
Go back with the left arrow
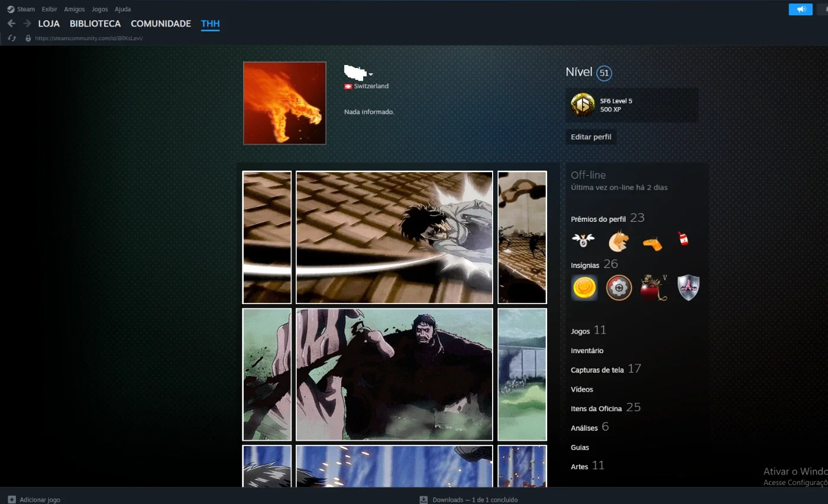(11, 24)
